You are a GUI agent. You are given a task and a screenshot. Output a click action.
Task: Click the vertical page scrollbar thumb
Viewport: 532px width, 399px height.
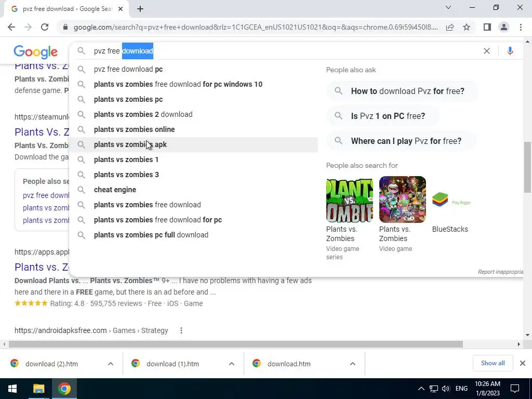(527, 167)
